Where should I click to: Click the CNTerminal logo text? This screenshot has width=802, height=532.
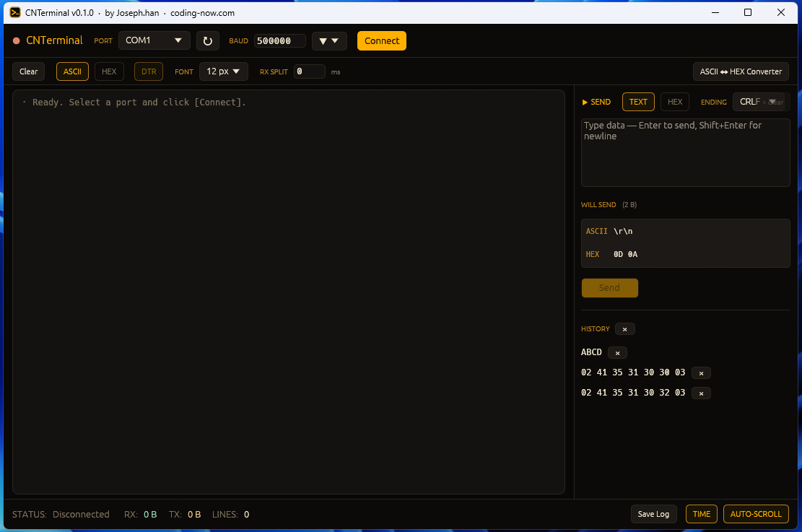coord(54,40)
